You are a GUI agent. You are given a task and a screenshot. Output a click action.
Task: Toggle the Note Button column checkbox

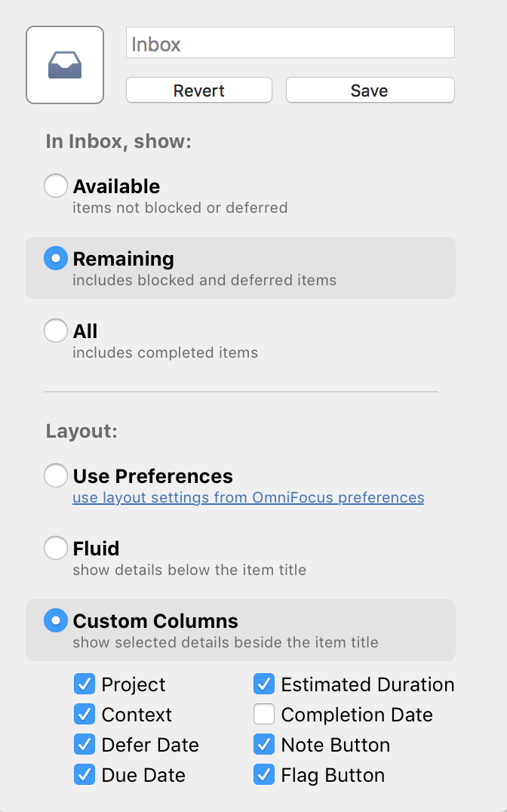click(x=264, y=745)
